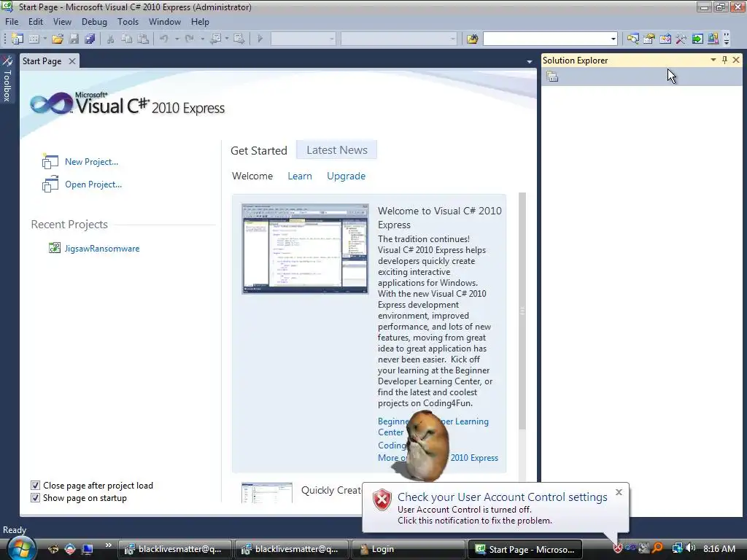Click the Solution Explorer Properties icon
The width and height of the screenshot is (747, 560).
click(552, 77)
